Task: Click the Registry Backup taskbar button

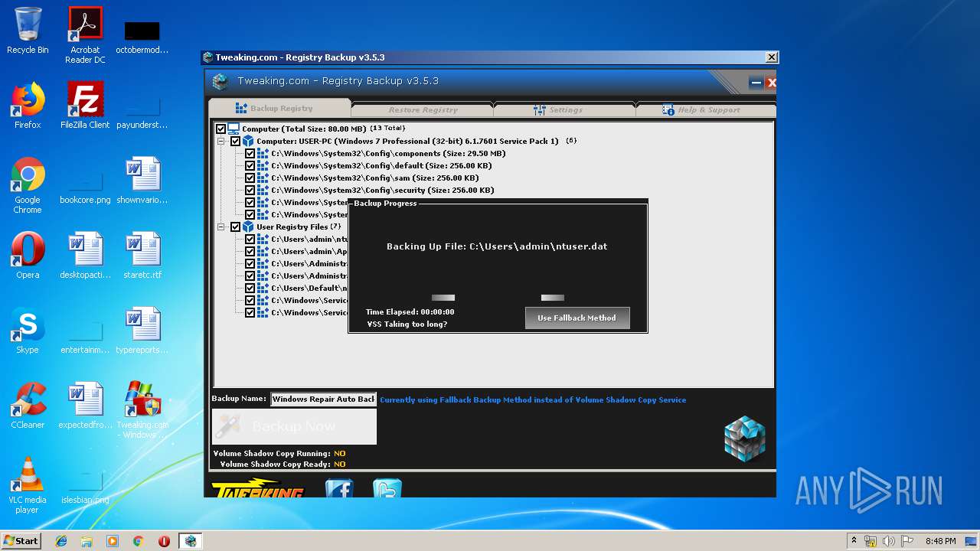Action: click(x=190, y=541)
